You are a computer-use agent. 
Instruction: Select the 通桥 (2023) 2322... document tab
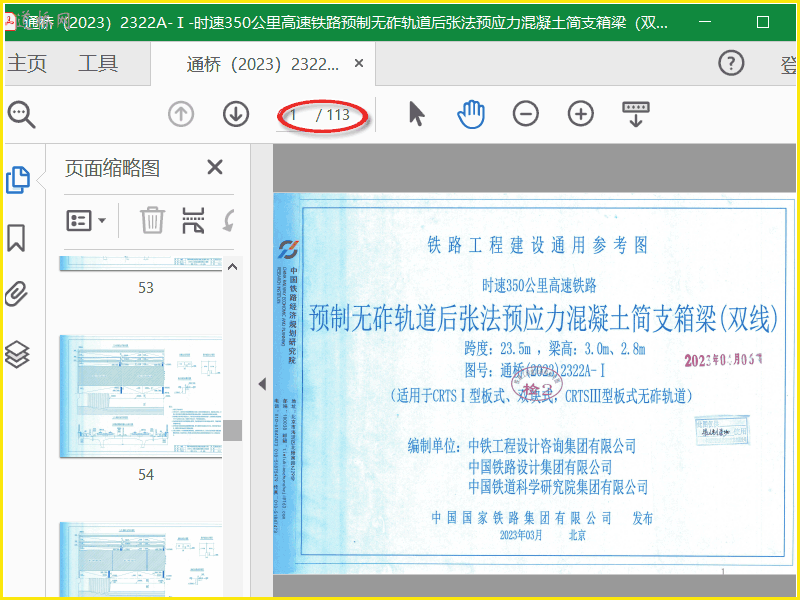[262, 64]
